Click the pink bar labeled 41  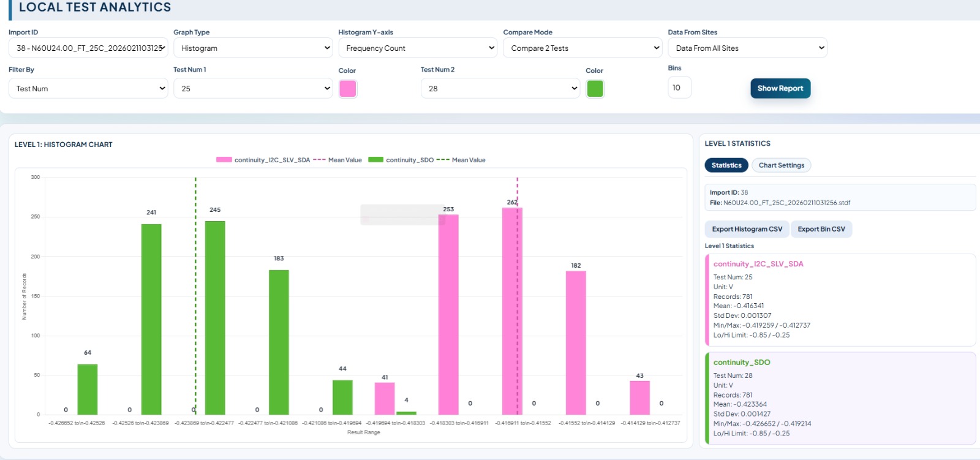pyautogui.click(x=385, y=399)
